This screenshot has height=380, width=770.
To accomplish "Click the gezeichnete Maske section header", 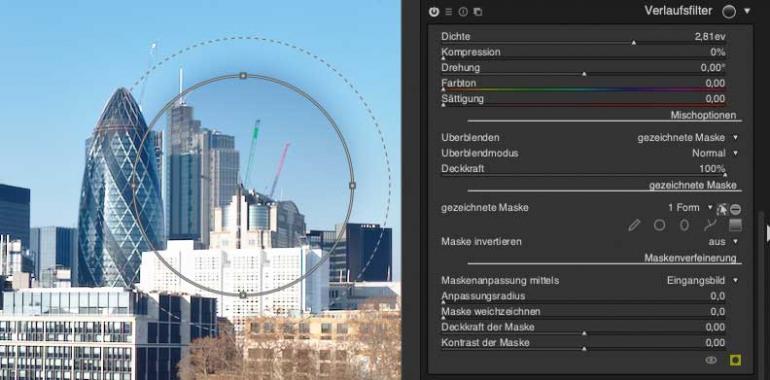I will 692,185.
